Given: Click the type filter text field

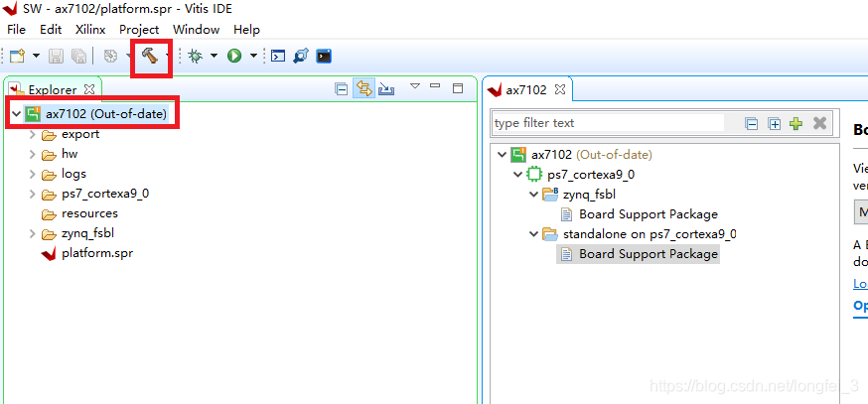Looking at the screenshot, I should [x=607, y=123].
